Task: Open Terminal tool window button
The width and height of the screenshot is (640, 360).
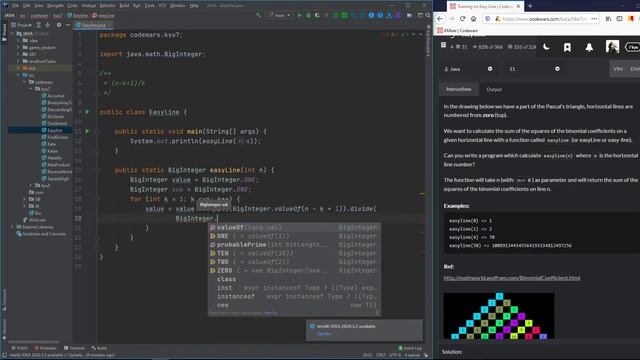Action: (74, 348)
